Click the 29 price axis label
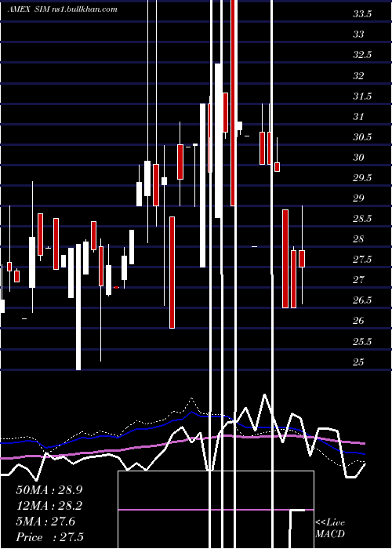 pyautogui.click(x=358, y=198)
